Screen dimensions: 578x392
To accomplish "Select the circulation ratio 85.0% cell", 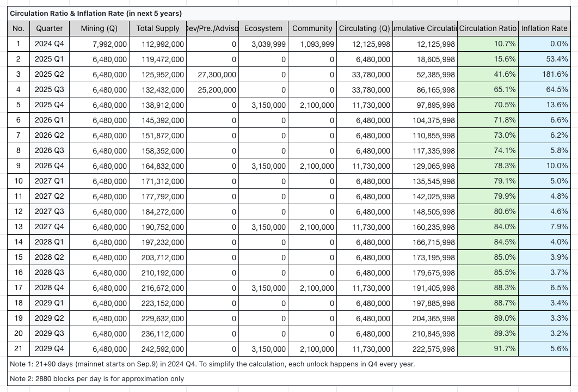I will tap(488, 258).
